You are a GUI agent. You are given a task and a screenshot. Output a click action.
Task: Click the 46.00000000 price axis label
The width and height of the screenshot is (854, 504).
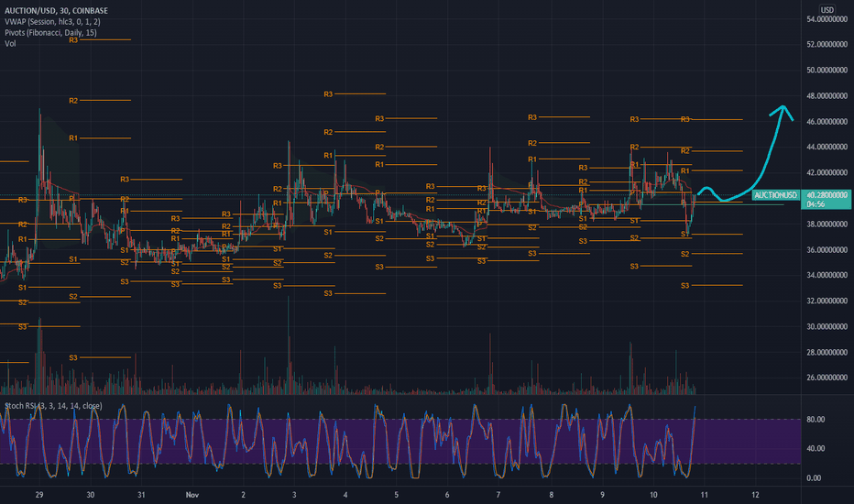click(x=827, y=122)
